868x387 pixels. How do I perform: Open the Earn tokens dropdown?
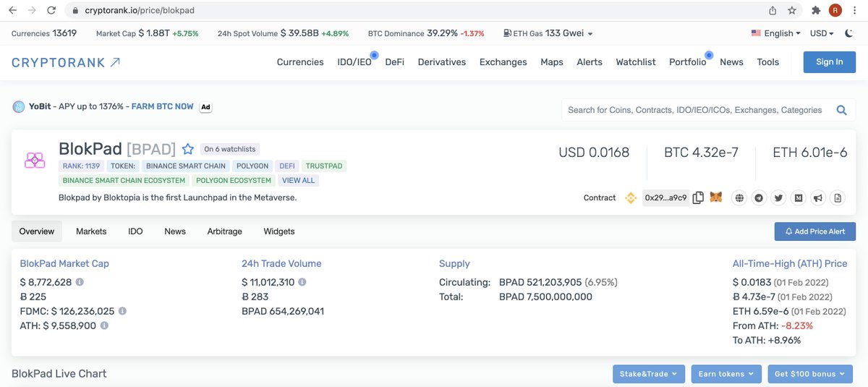point(726,374)
